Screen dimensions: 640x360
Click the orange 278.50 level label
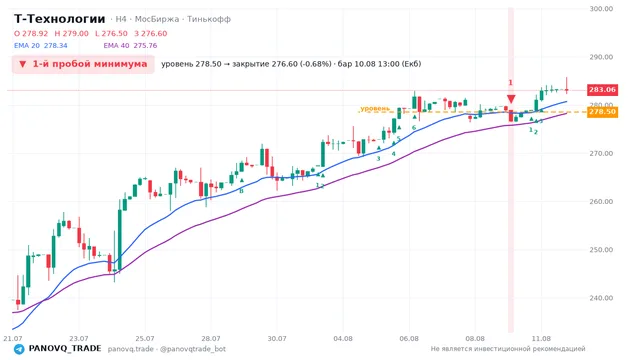602,112
